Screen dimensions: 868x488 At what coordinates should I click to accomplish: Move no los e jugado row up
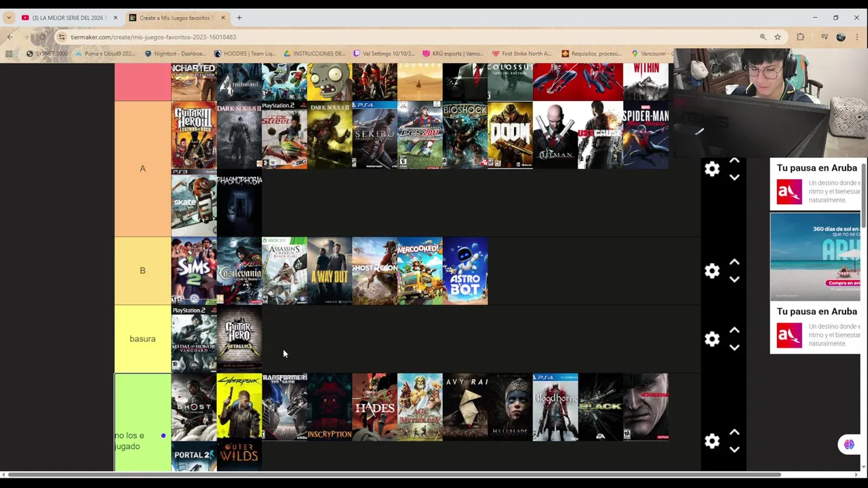coord(734,432)
